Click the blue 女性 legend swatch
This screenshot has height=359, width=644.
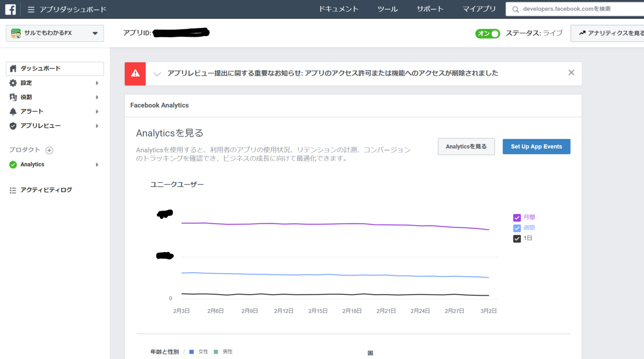191,352
